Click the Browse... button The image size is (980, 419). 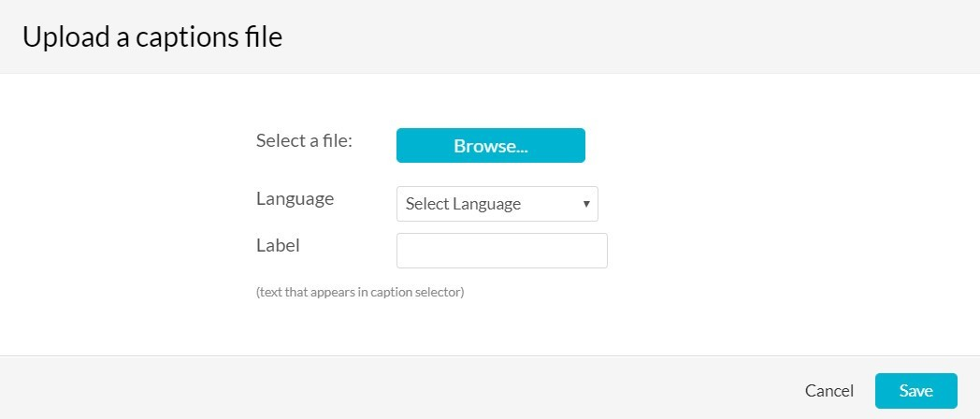pyautogui.click(x=491, y=146)
